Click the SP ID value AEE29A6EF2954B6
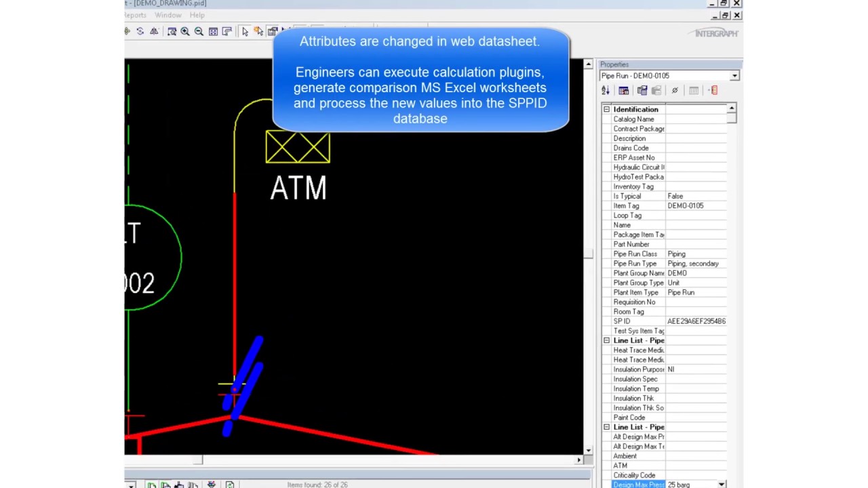 click(696, 321)
